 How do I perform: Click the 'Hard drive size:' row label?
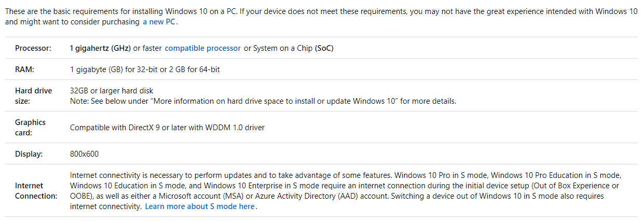click(33, 96)
